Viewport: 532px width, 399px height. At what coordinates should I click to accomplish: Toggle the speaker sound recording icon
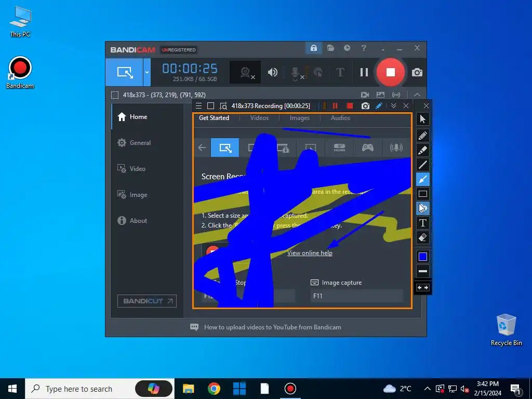click(272, 72)
